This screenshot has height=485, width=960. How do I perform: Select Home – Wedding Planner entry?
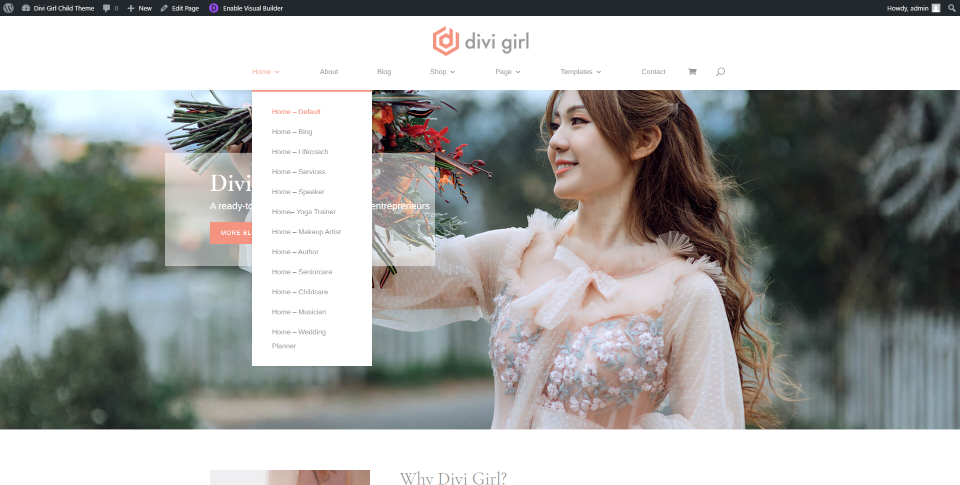pyautogui.click(x=299, y=339)
